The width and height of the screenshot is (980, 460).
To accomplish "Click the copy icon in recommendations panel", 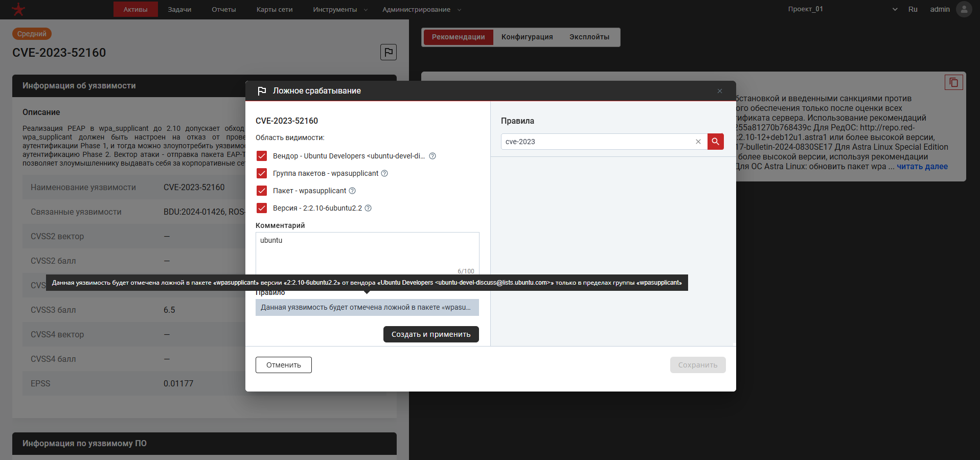I will click(953, 82).
